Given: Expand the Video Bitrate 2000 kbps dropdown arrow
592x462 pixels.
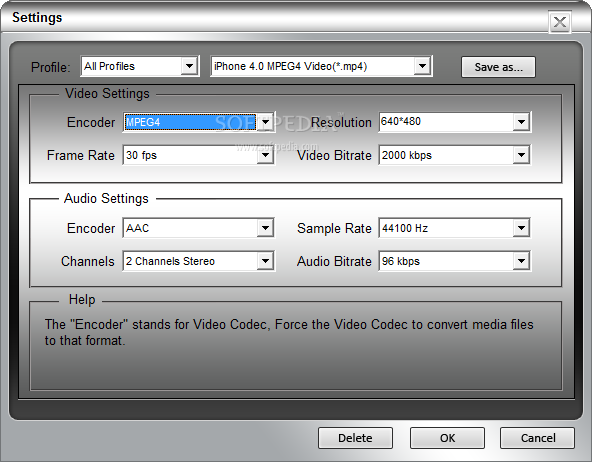Looking at the screenshot, I should [521, 155].
